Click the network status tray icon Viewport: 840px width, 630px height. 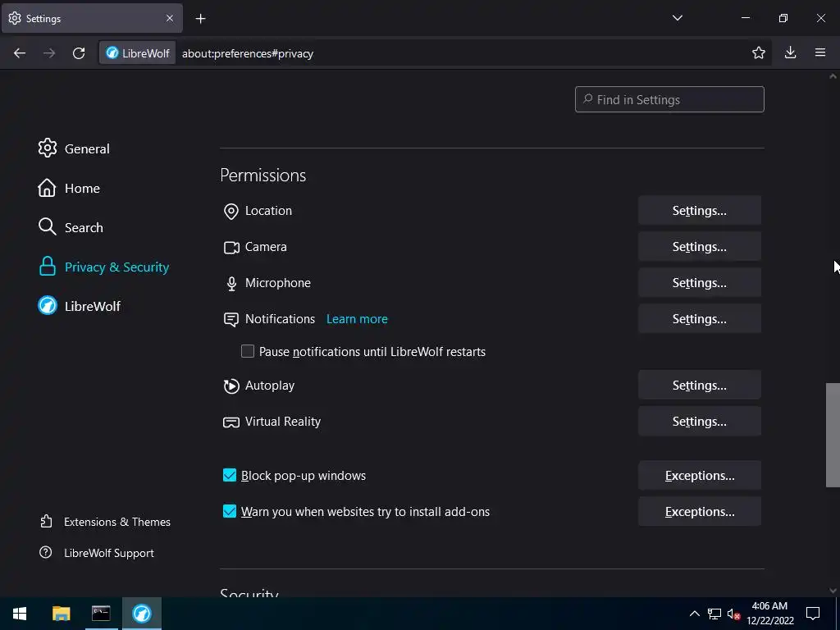[714, 614]
